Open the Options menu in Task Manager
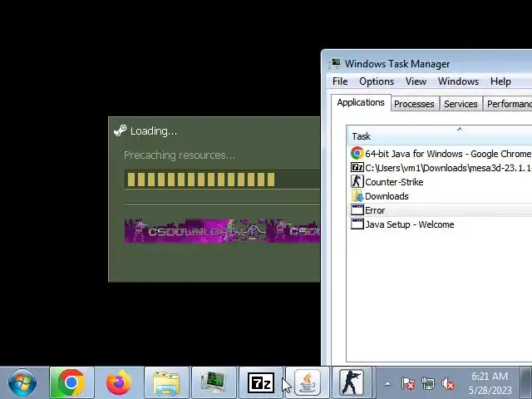532x399 pixels. (377, 81)
